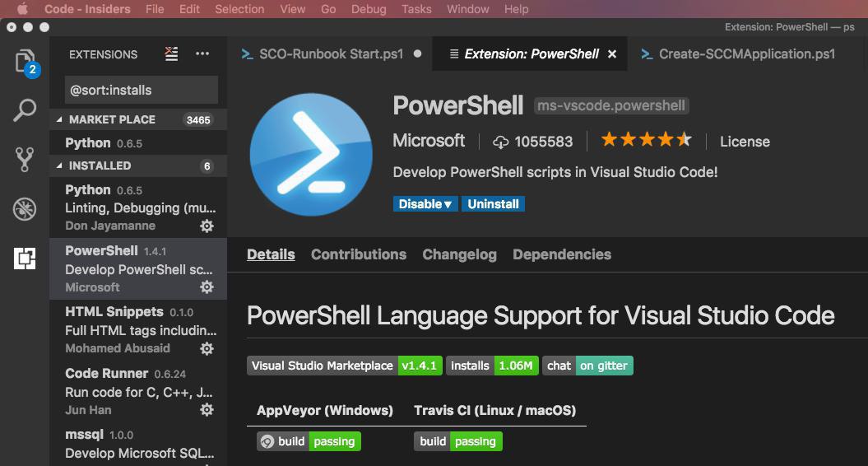Click the ms-vscode.powershell identifier label

click(x=611, y=105)
